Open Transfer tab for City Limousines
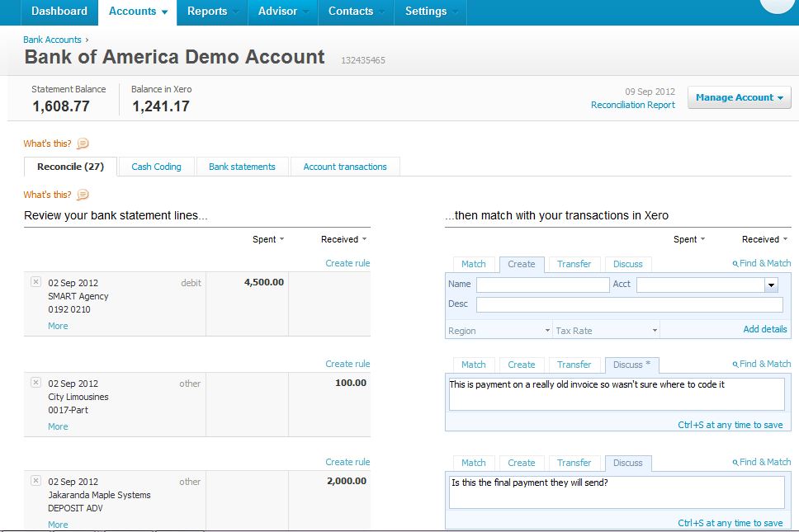Viewport: 799px width, 532px height. (574, 365)
